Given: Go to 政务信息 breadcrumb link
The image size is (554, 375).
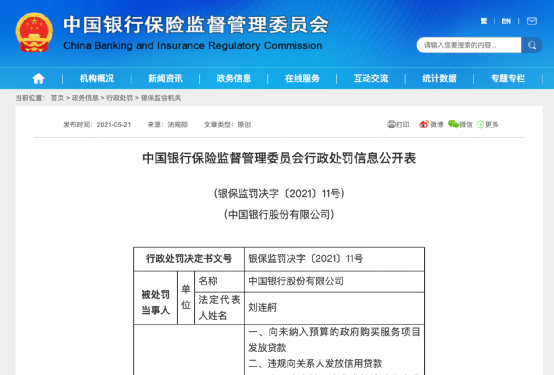Looking at the screenshot, I should point(85,98).
